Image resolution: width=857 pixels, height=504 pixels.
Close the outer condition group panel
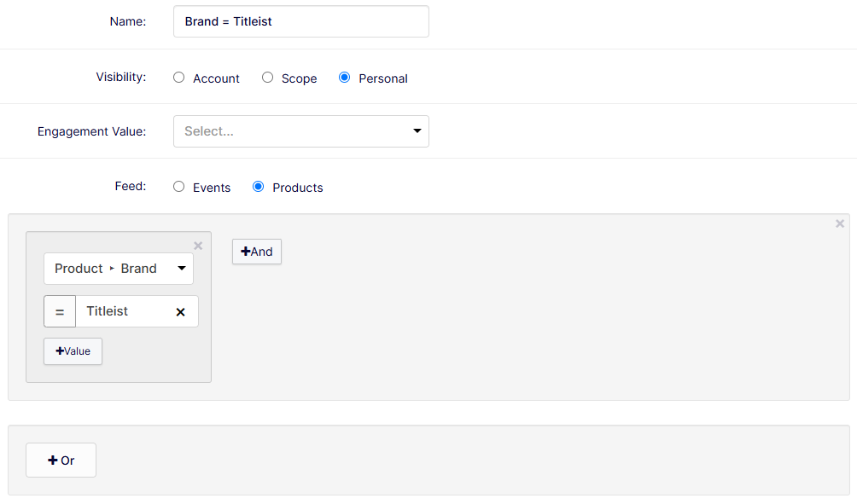click(840, 223)
